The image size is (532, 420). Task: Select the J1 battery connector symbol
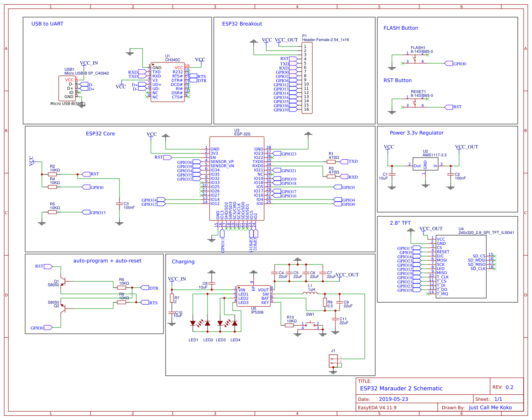pos(333,361)
